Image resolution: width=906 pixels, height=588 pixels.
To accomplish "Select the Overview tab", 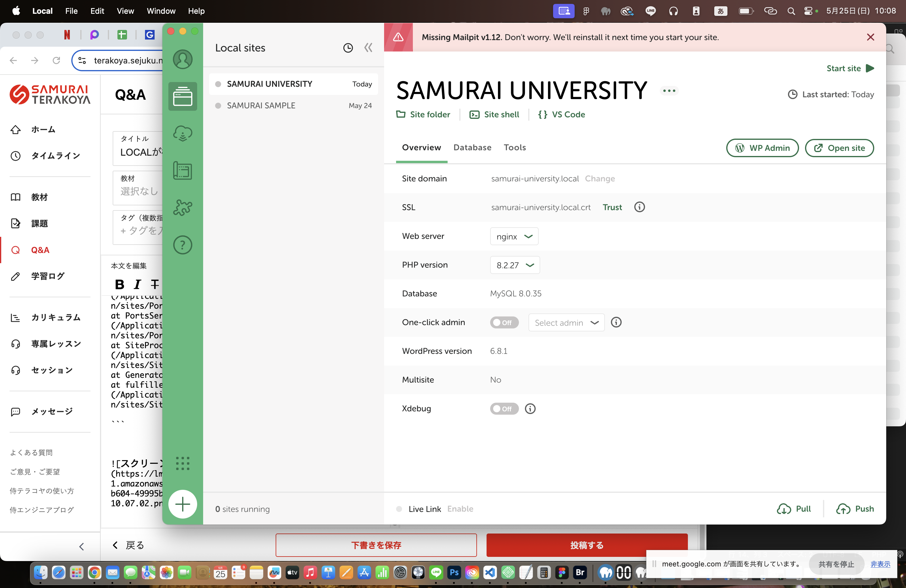I will [422, 148].
